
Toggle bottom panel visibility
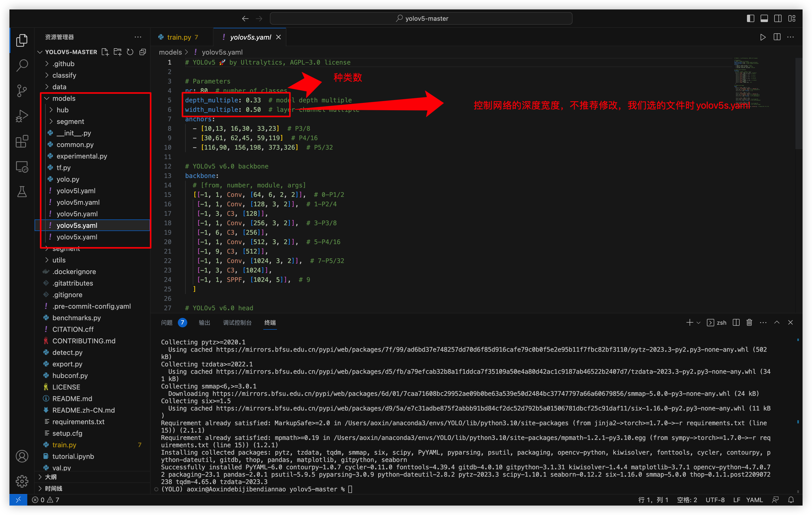tap(765, 19)
